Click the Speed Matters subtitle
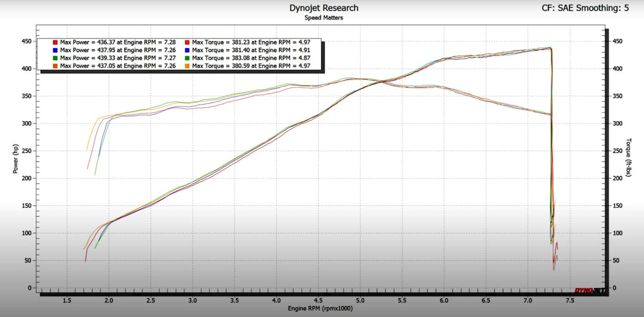Image resolution: width=644 pixels, height=317 pixels. click(324, 17)
